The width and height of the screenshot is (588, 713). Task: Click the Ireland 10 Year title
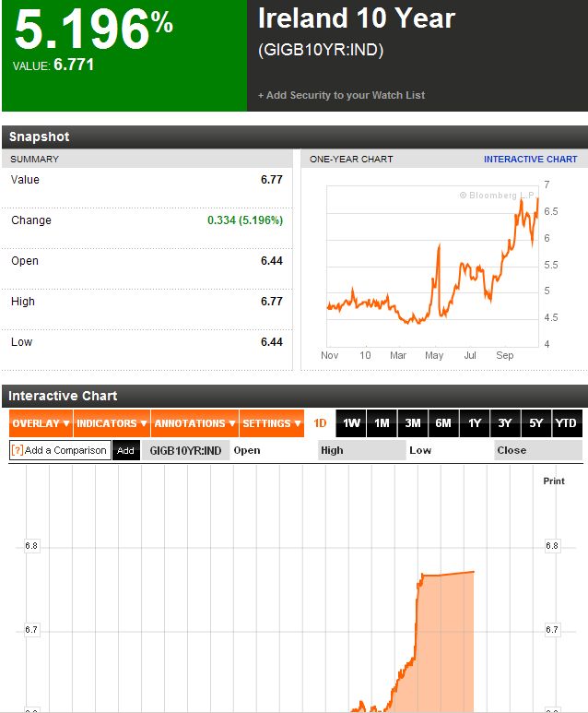coord(357,18)
